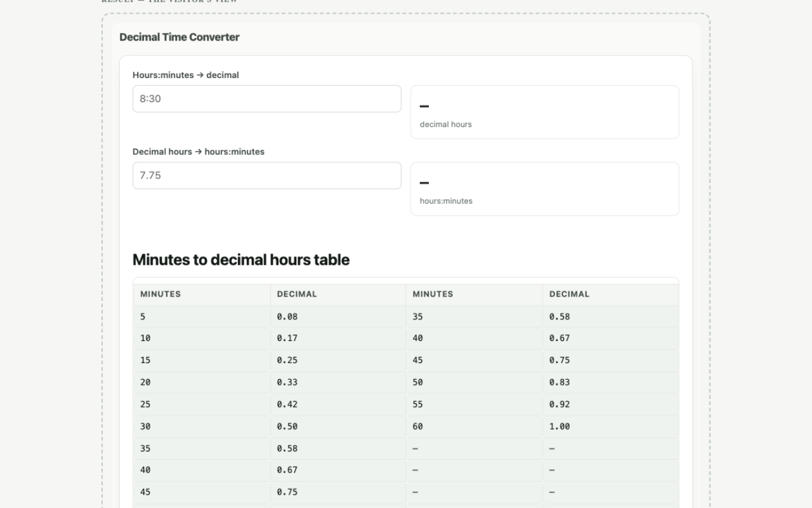Click the 35 in the row starting with 5
This screenshot has height=508, width=812.
coord(475,316)
